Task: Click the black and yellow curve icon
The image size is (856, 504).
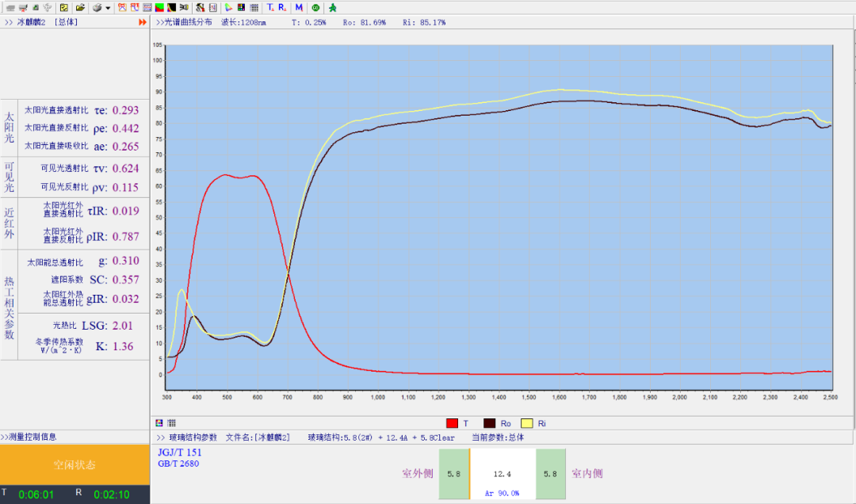Action: tap(171, 8)
